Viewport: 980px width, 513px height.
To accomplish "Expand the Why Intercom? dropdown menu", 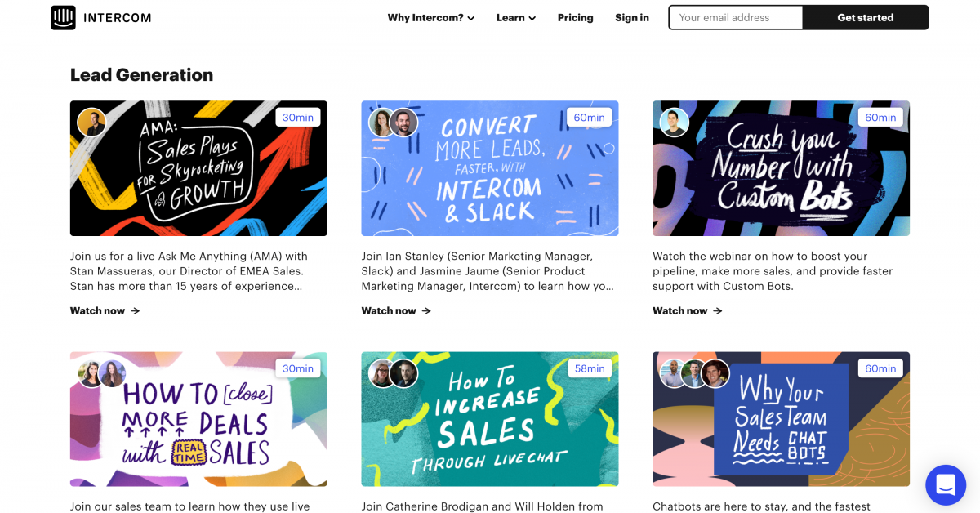I will [431, 17].
